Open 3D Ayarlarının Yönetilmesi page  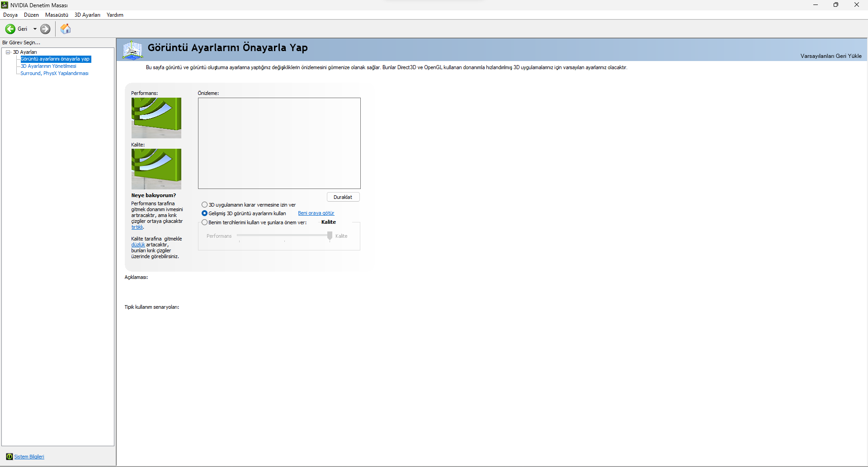click(48, 66)
